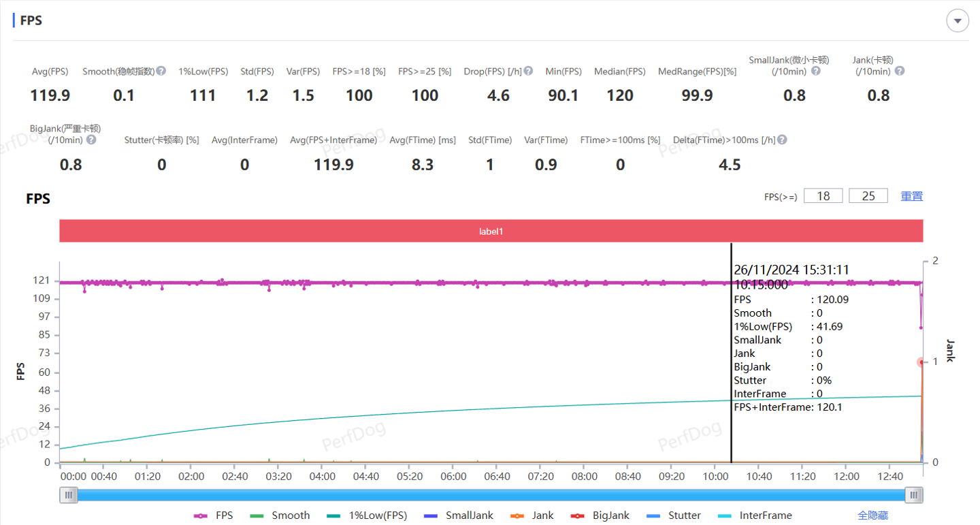
Task: Toggle Jank legend series visibility
Action: click(532, 515)
